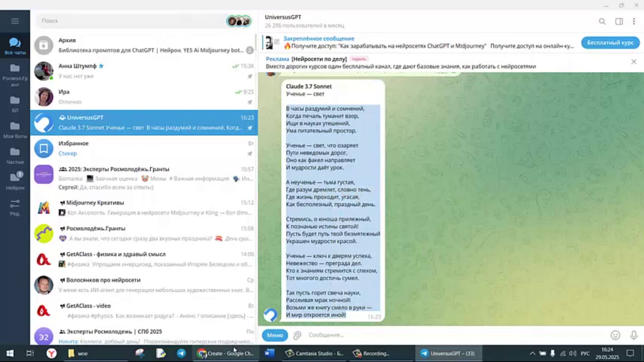This screenshot has height=362, width=644.
Task: View stories avatars next to search
Action: pyautogui.click(x=238, y=21)
